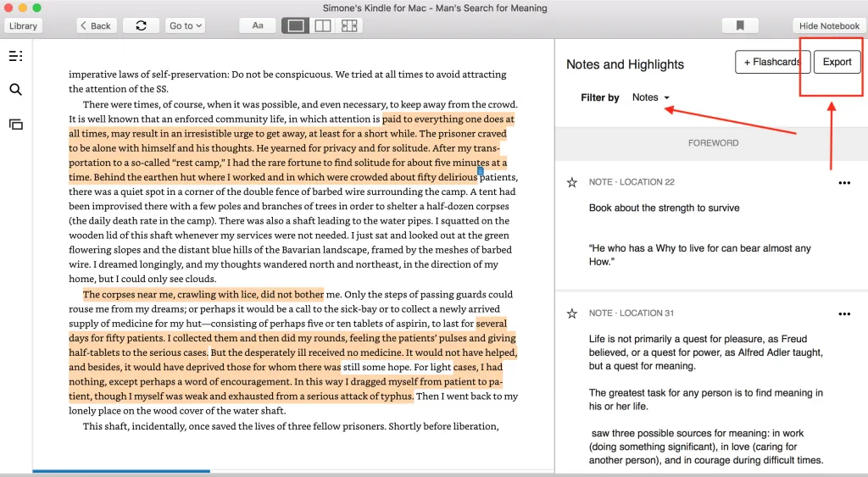This screenshot has width=868, height=477.
Task: Star the note at Location 22
Action: (572, 183)
